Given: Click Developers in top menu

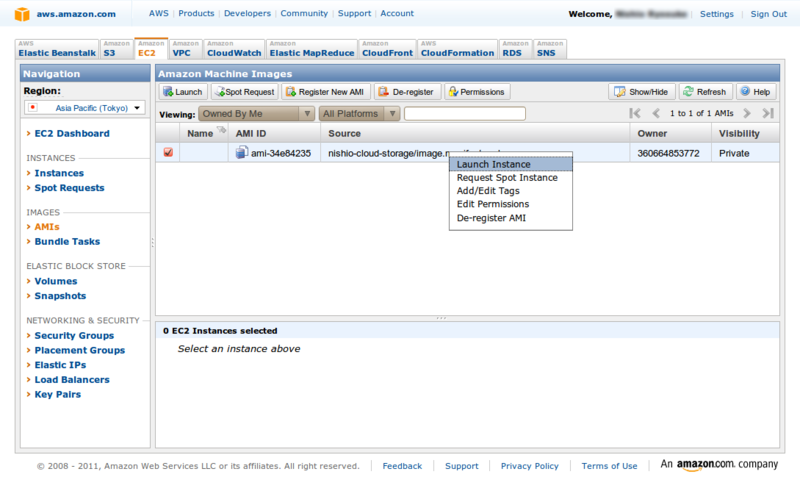Looking at the screenshot, I should pyautogui.click(x=247, y=13).
